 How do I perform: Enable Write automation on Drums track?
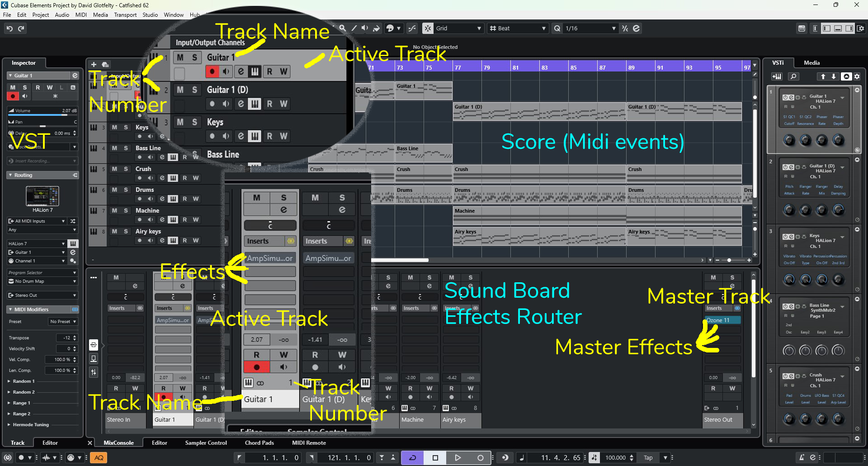(196, 199)
